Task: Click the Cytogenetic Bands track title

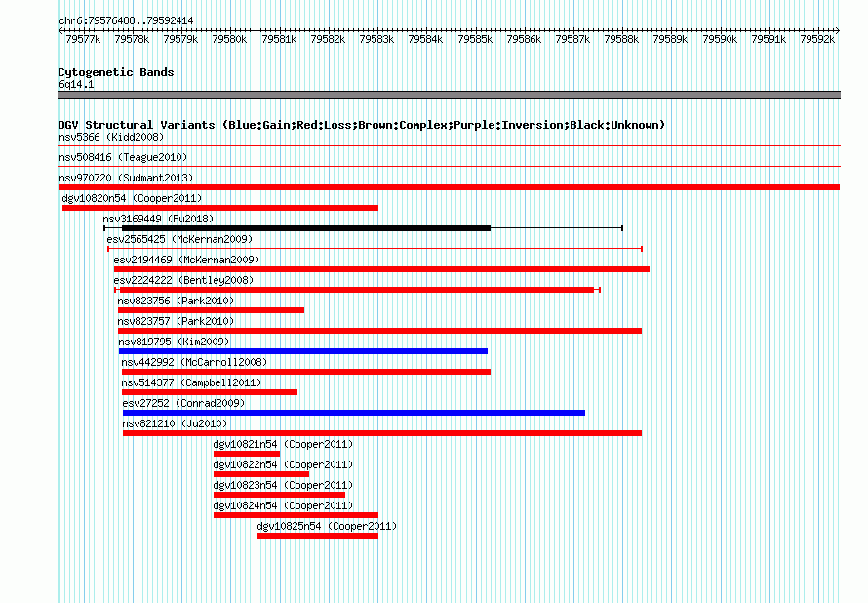Action: tap(116, 72)
